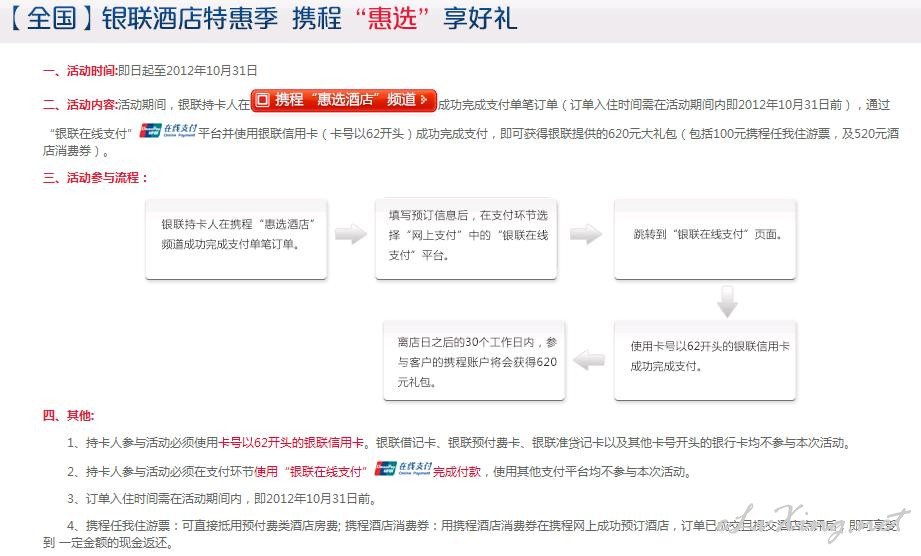This screenshot has height=556, width=921.
Task: Click rule 3 text 订单入住时间需在活动期间内
Action: [164, 499]
